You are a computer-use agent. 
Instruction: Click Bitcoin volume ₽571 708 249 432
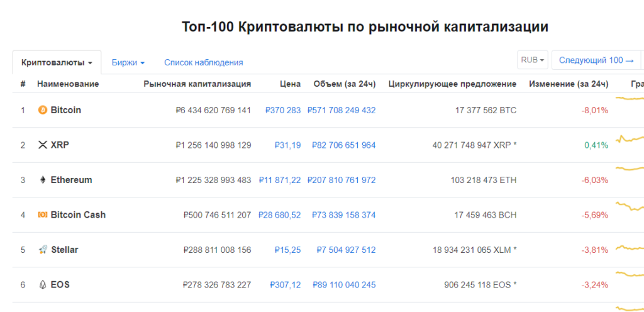coord(341,111)
